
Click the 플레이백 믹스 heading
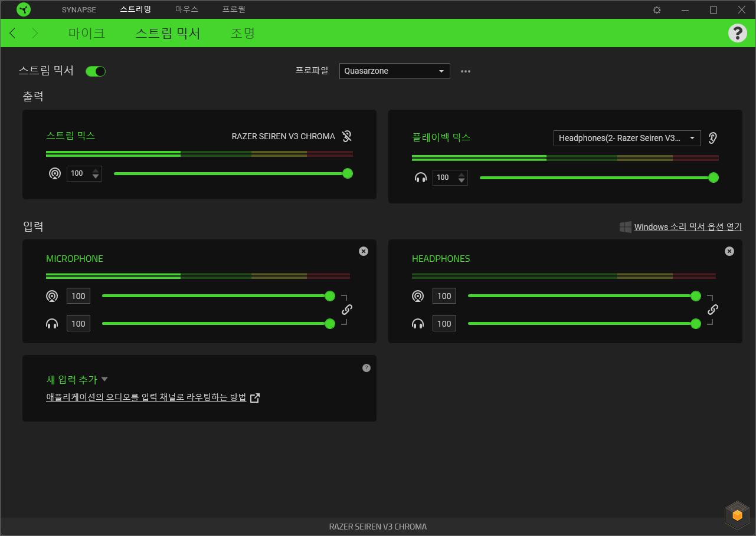click(x=441, y=137)
